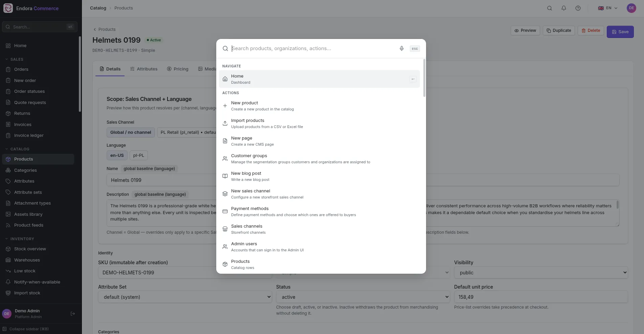
Task: Select the pl-PL language toggle
Action: click(x=139, y=155)
